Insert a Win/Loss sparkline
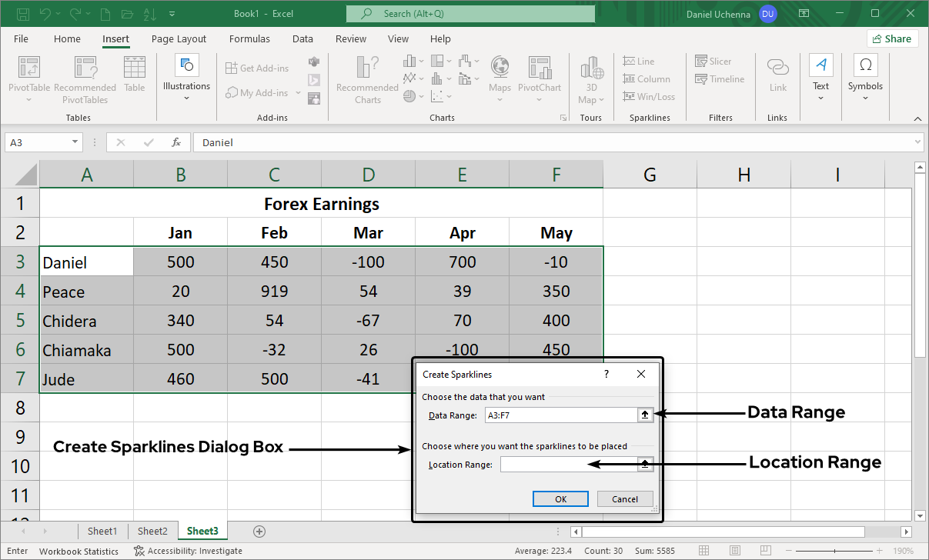The height and width of the screenshot is (560, 929). (649, 96)
